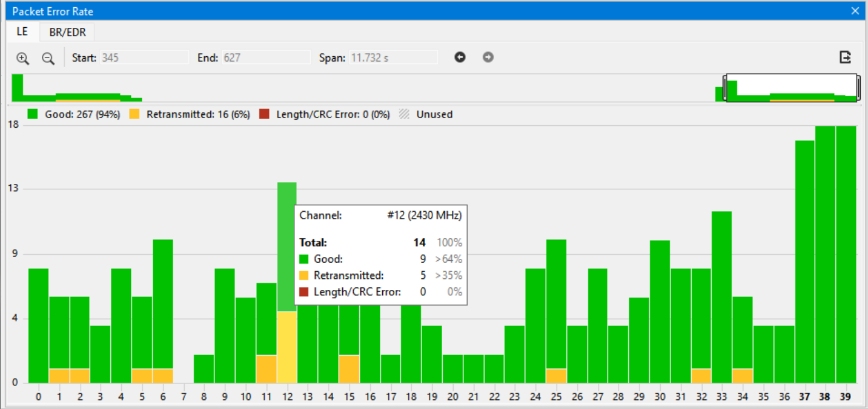Viewport: 868px width, 409px height.
Task: Click the green bar for channel 33
Action: click(722, 297)
